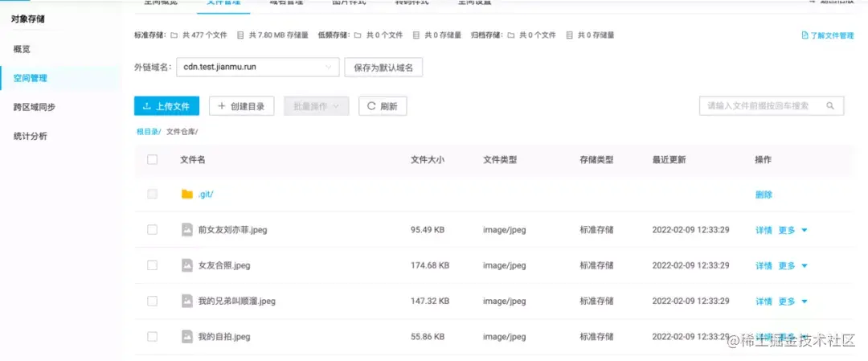Click storage icon next to 共 7.80 MB 存储量
The width and height of the screenshot is (868, 361).
point(240,35)
